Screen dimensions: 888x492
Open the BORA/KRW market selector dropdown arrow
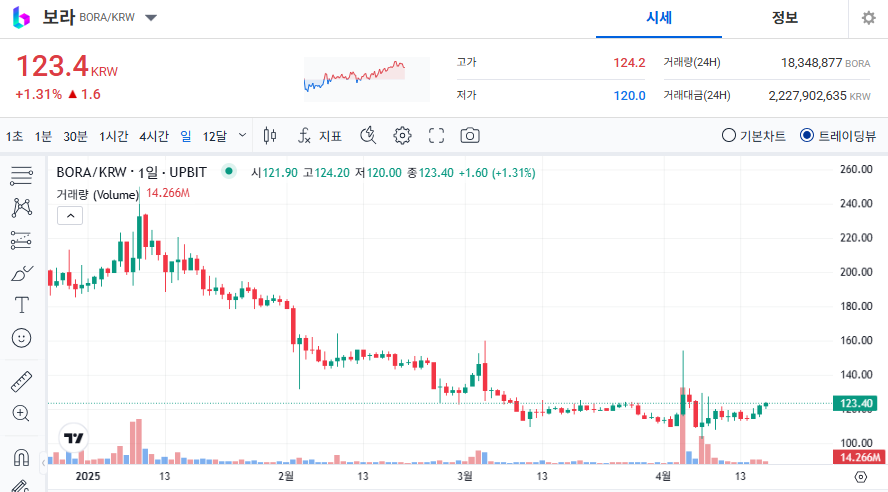click(151, 18)
